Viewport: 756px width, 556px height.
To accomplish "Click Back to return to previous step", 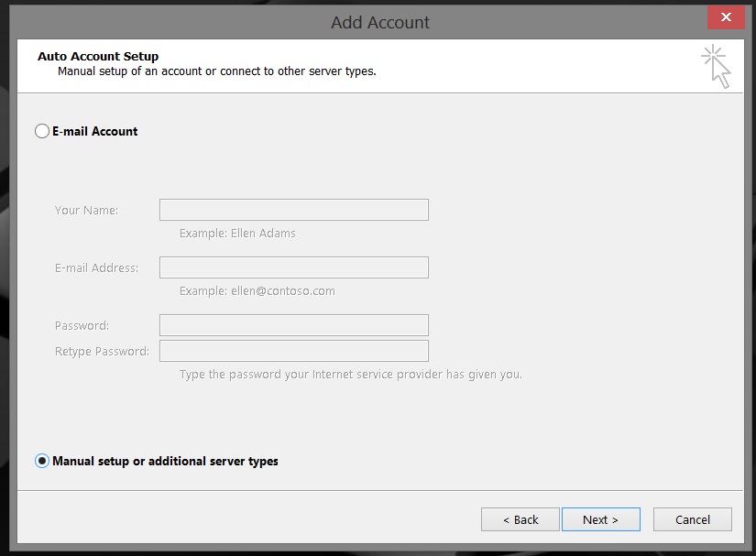I will click(520, 519).
